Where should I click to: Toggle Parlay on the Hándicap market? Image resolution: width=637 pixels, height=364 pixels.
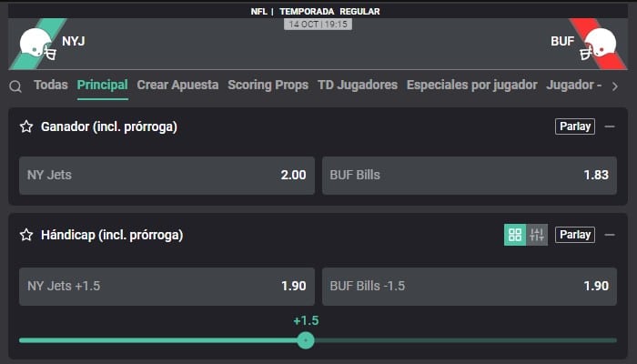pyautogui.click(x=574, y=235)
